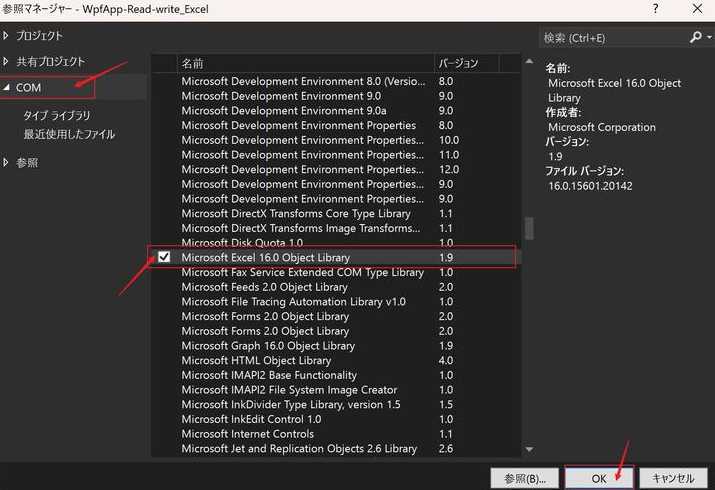This screenshot has width=715, height=490.
Task: Sort by the 名前 column header
Action: [x=305, y=63]
